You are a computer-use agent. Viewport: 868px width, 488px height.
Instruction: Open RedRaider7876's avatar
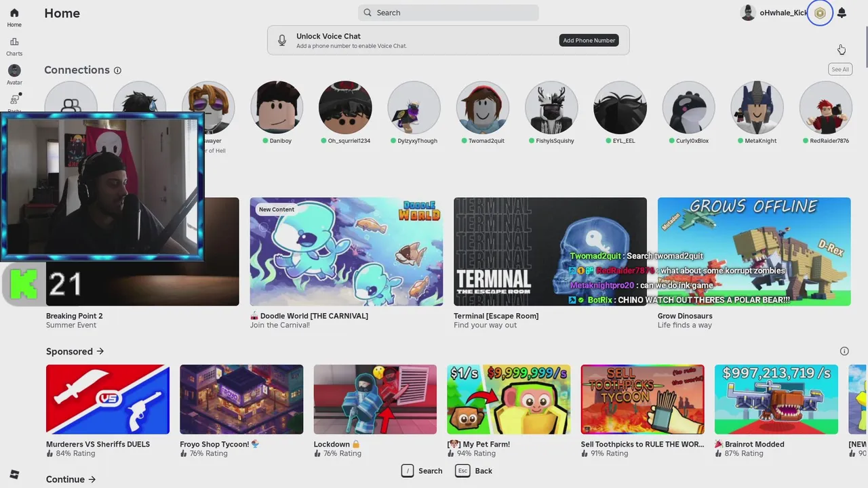(825, 108)
